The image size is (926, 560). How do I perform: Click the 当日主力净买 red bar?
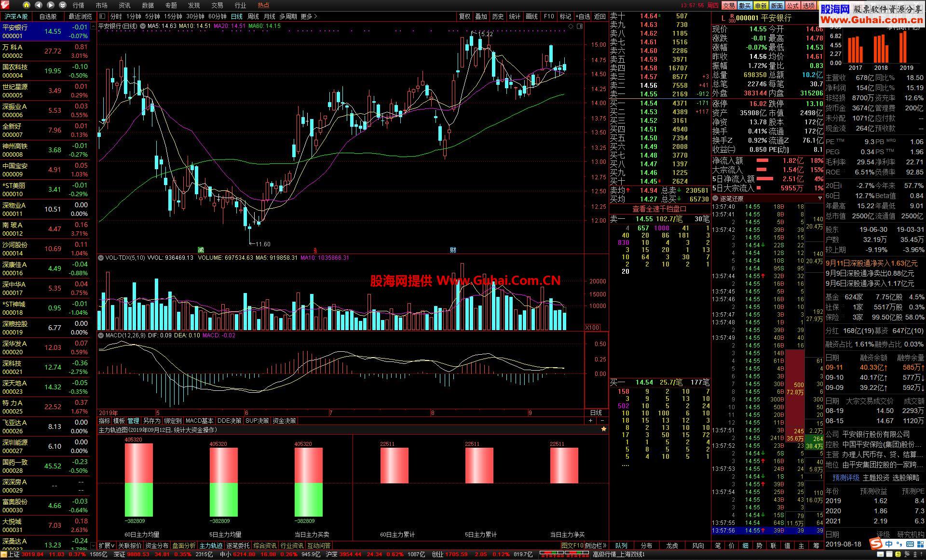[564, 466]
